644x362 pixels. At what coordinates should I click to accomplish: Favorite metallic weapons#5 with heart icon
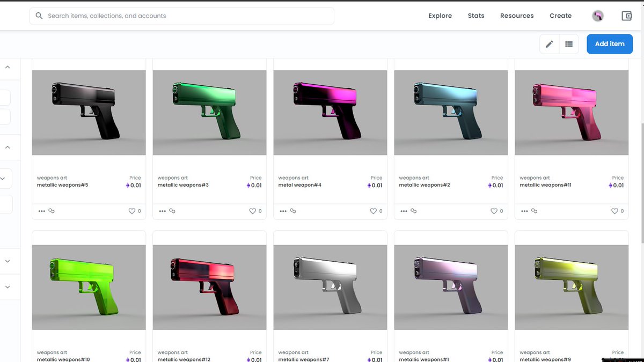pyautogui.click(x=131, y=211)
